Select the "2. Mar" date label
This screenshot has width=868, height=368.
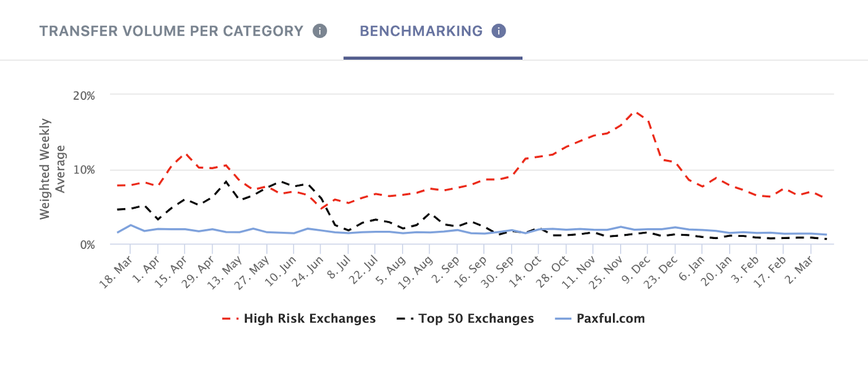coord(800,270)
